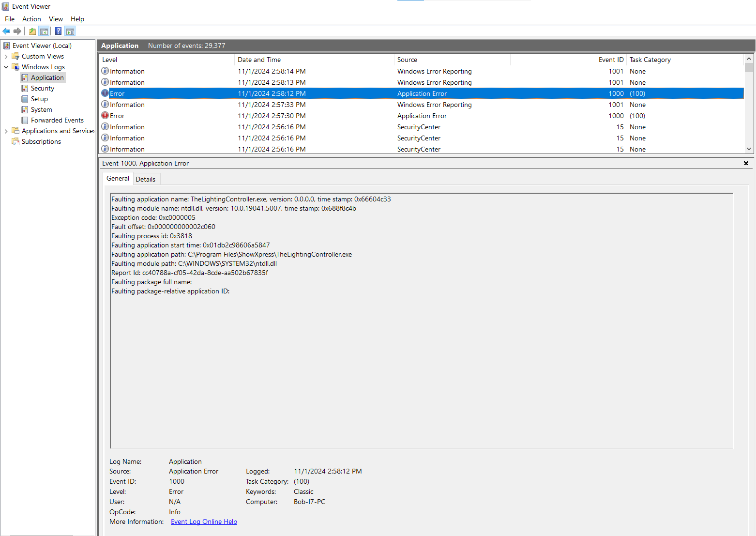Open the blue Help question-mark icon
Image resolution: width=756 pixels, height=536 pixels.
[58, 31]
